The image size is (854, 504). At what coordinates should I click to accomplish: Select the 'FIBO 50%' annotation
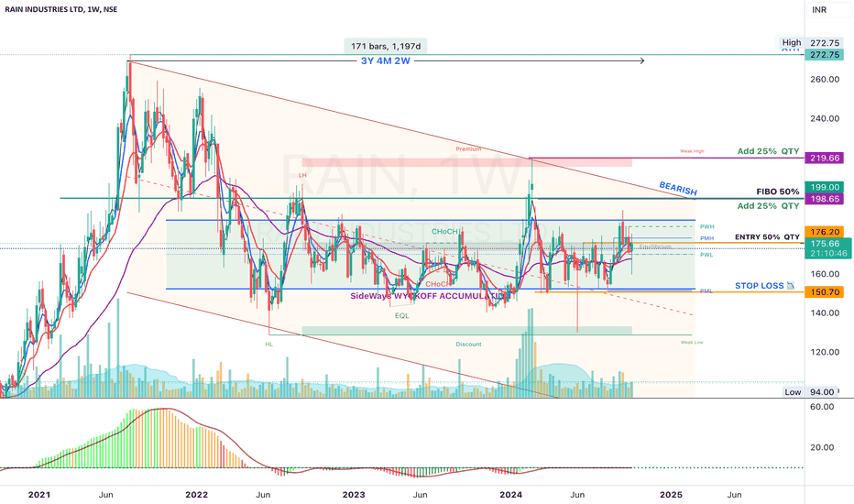(778, 192)
